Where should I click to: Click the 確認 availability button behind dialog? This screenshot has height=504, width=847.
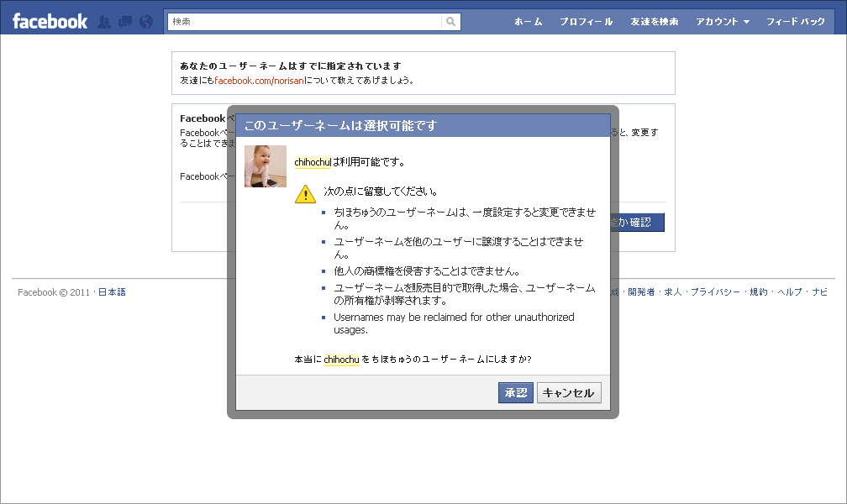638,223
